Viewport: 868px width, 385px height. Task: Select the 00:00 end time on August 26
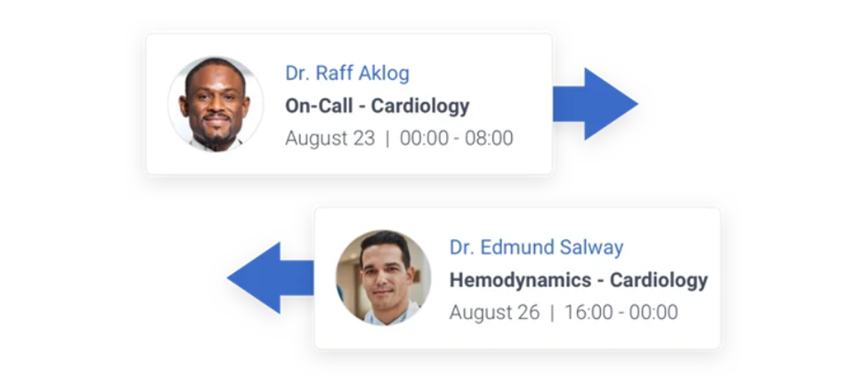tap(653, 312)
